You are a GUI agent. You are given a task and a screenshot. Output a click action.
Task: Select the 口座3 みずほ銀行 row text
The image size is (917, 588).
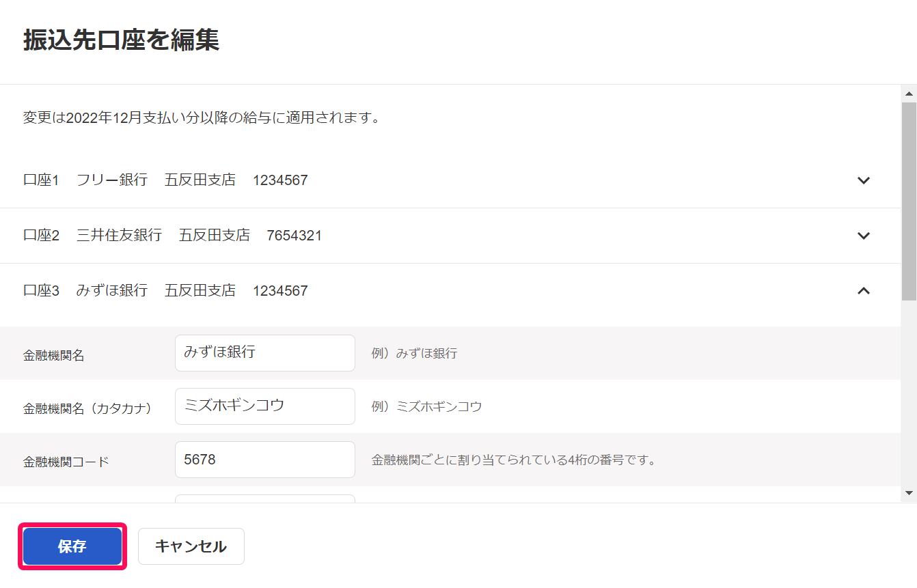point(165,291)
